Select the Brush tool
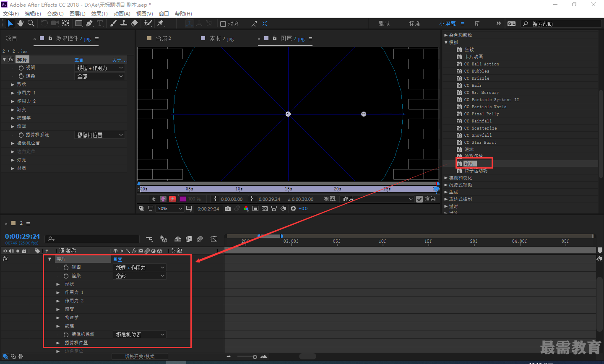 point(113,23)
